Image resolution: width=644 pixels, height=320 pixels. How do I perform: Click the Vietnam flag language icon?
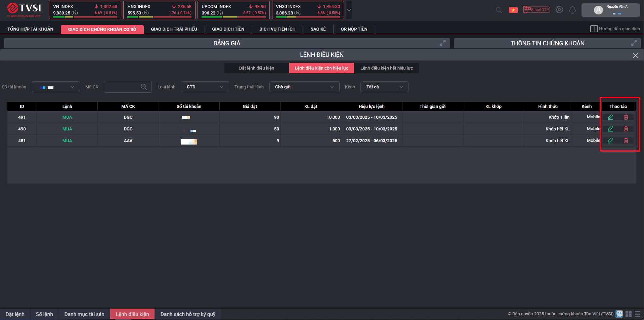[x=513, y=10]
